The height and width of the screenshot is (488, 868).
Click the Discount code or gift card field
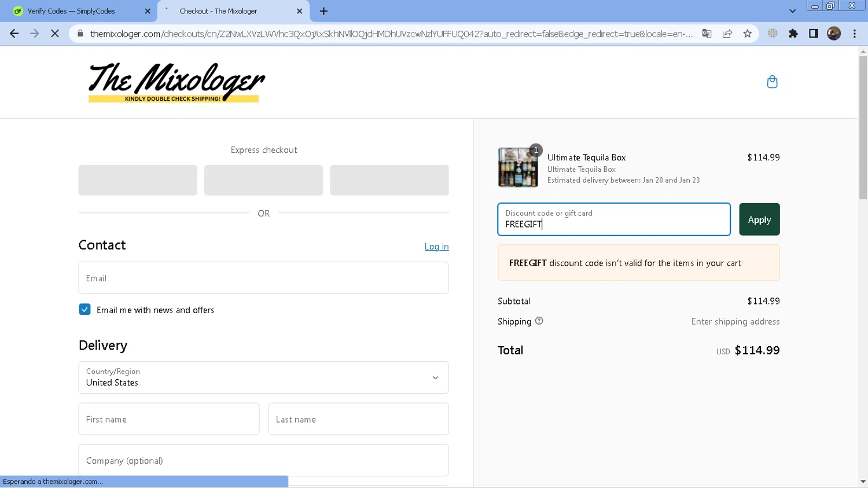click(x=614, y=219)
